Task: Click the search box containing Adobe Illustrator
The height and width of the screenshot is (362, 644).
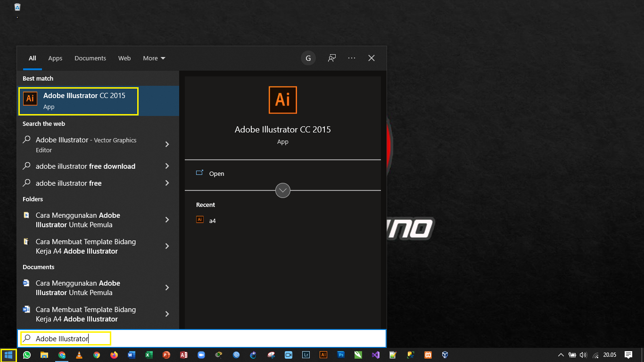Action: coord(202,338)
